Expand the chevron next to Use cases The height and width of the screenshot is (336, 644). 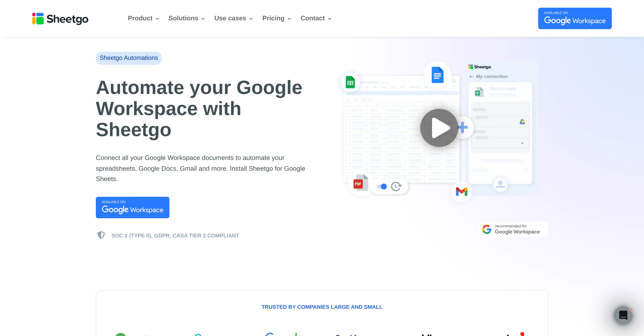pyautogui.click(x=251, y=19)
